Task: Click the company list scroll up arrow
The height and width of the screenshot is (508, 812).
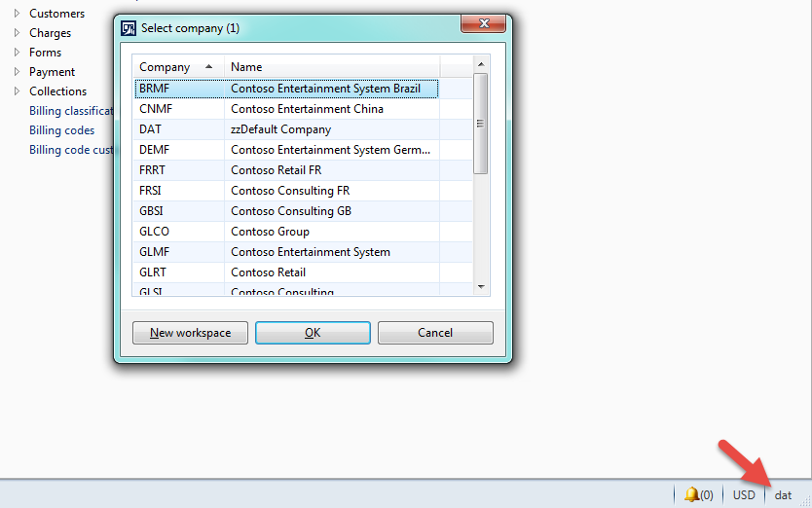Action: tap(481, 64)
